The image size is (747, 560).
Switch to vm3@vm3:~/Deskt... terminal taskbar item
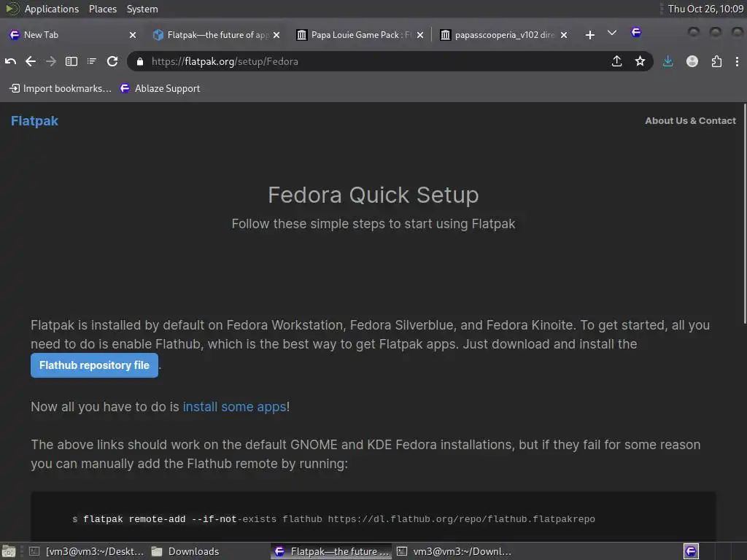point(87,551)
